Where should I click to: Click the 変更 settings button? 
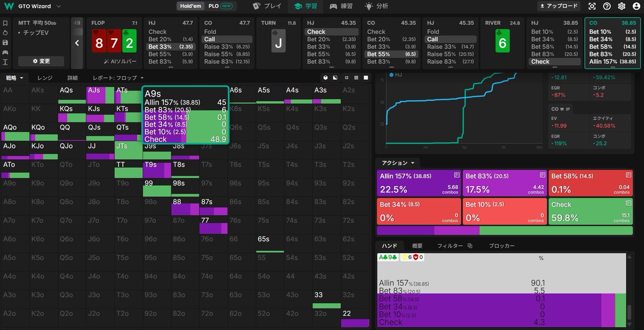click(41, 61)
